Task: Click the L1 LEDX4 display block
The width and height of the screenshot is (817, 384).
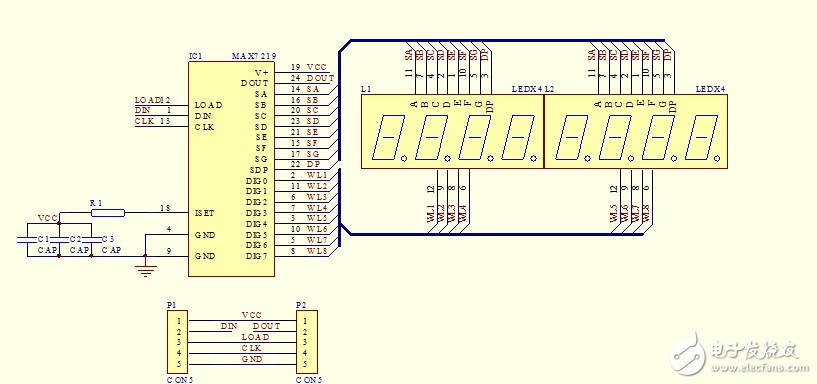Action: pyautogui.click(x=452, y=131)
